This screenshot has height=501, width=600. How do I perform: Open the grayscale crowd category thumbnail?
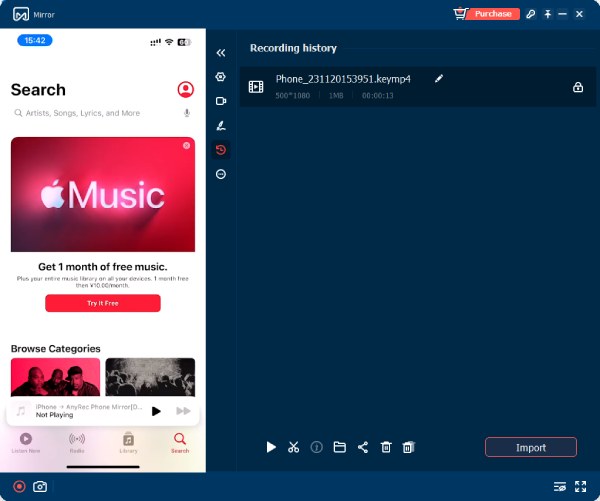[x=150, y=377]
